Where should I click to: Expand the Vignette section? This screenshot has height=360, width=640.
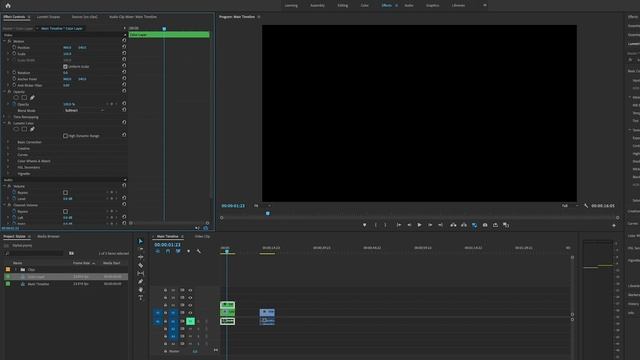pos(8,173)
